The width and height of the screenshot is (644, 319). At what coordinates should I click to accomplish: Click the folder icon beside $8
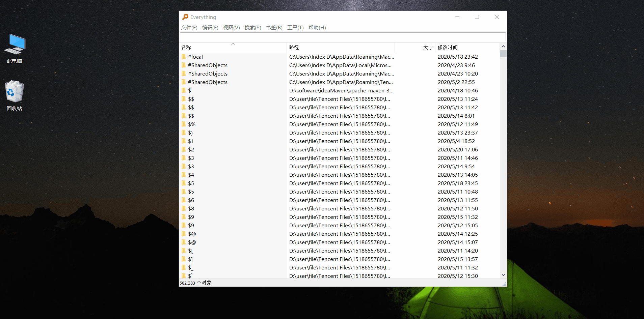184,208
